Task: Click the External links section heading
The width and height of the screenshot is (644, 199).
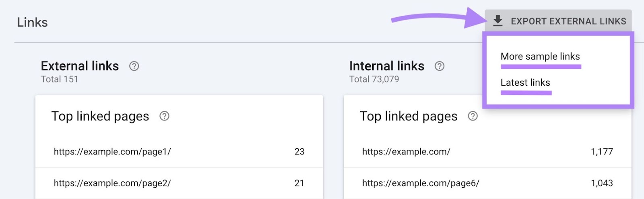Action: pyautogui.click(x=80, y=66)
